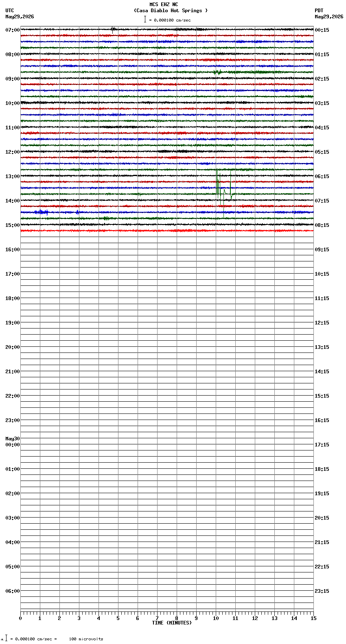This screenshot has width=346, height=644.
Task: Click the "(Casa Diablo Hot Springs )" subtitle
Action: pyautogui.click(x=171, y=11)
